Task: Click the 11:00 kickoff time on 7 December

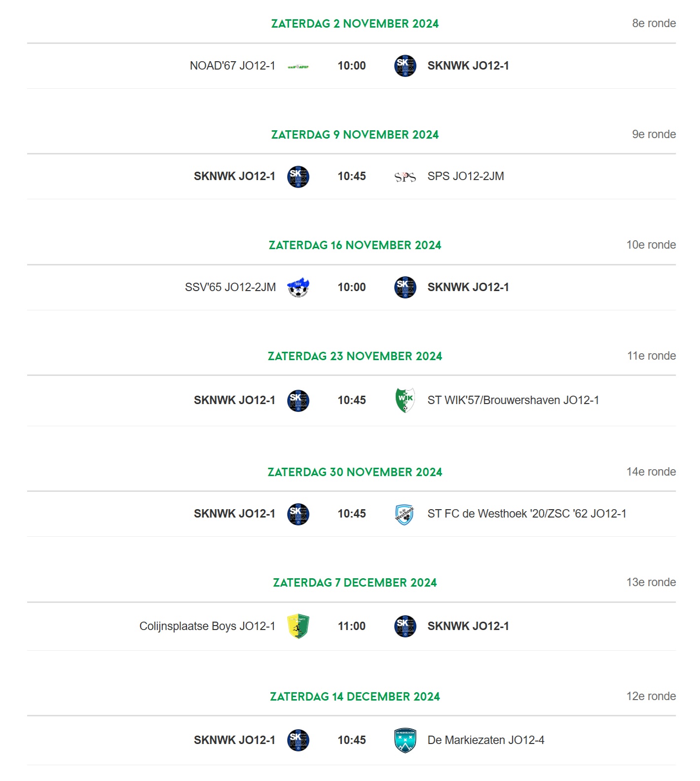Action: click(x=352, y=626)
